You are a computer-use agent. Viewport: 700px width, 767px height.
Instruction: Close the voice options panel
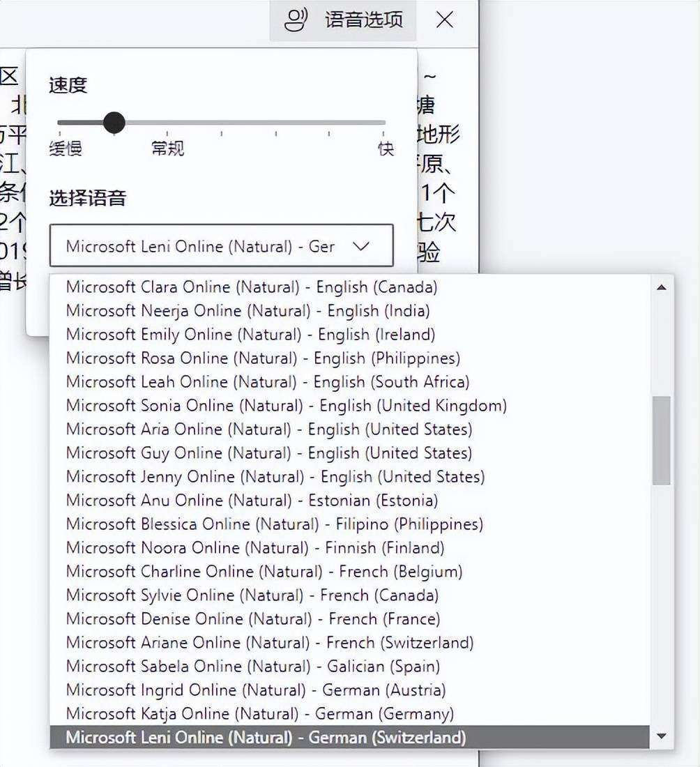(x=444, y=20)
